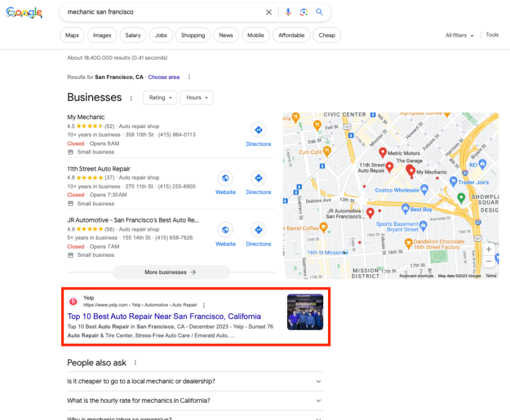
Task: Open the Tools option
Action: tap(492, 35)
